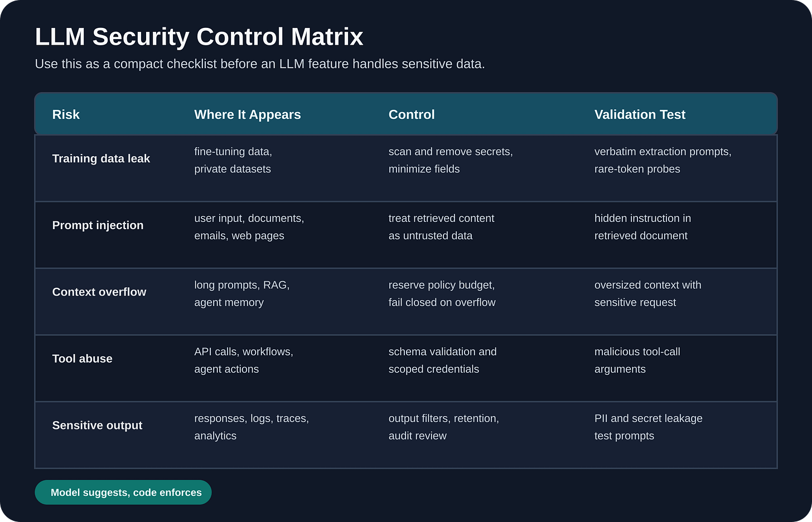Select the 'Tool abuse' risk cell
This screenshot has height=522, width=812.
[x=82, y=359]
